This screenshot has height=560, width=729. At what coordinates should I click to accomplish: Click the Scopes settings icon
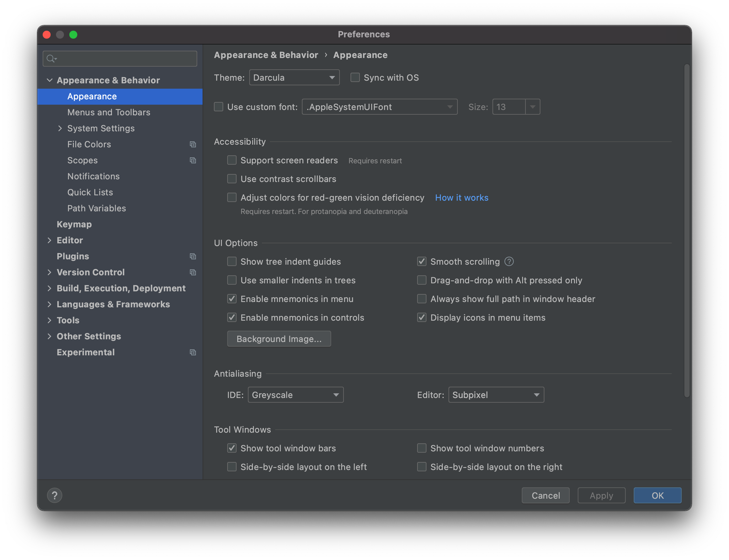click(x=192, y=160)
